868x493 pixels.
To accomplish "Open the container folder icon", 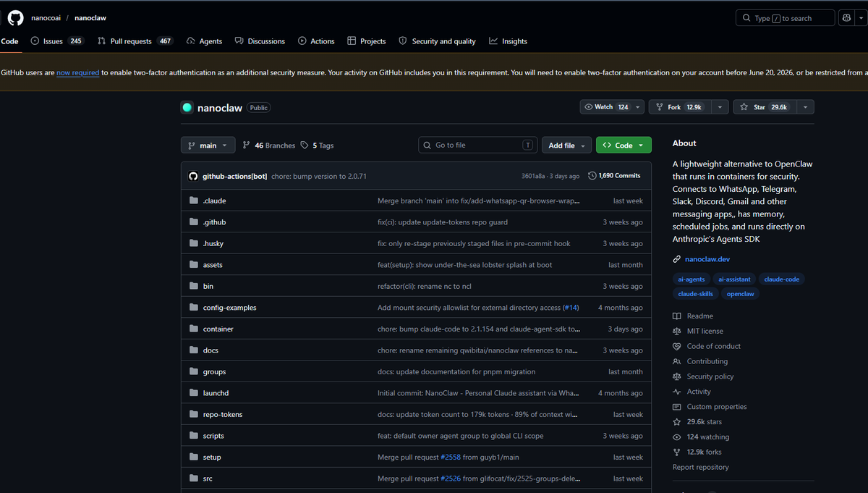I will [x=194, y=329].
